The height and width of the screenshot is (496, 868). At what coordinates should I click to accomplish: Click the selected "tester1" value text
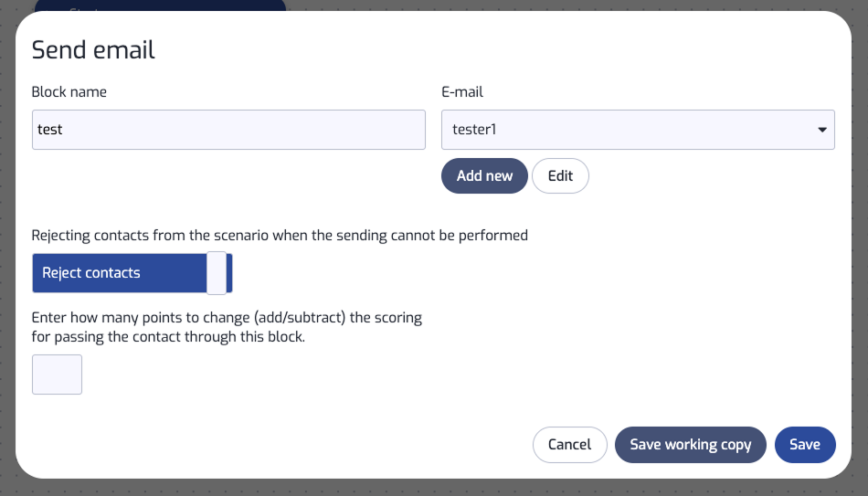474,130
